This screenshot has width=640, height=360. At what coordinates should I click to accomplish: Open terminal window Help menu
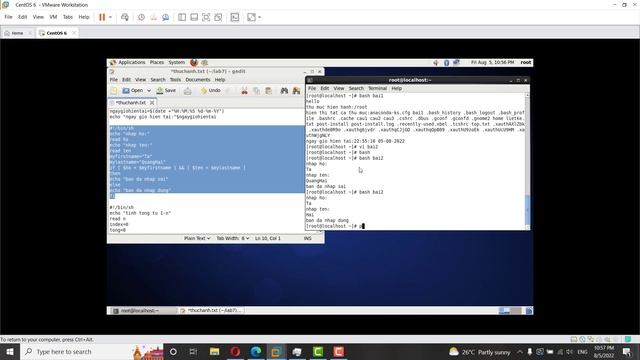[x=397, y=88]
